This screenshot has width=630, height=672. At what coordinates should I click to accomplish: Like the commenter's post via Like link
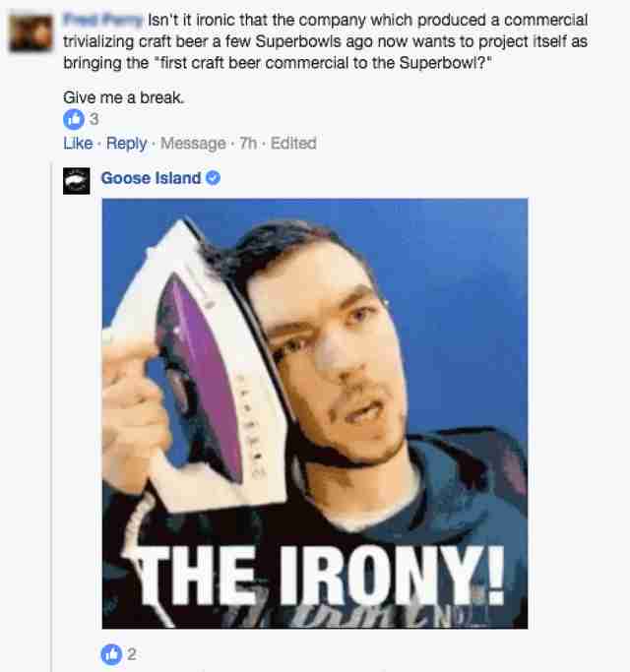pos(78,143)
